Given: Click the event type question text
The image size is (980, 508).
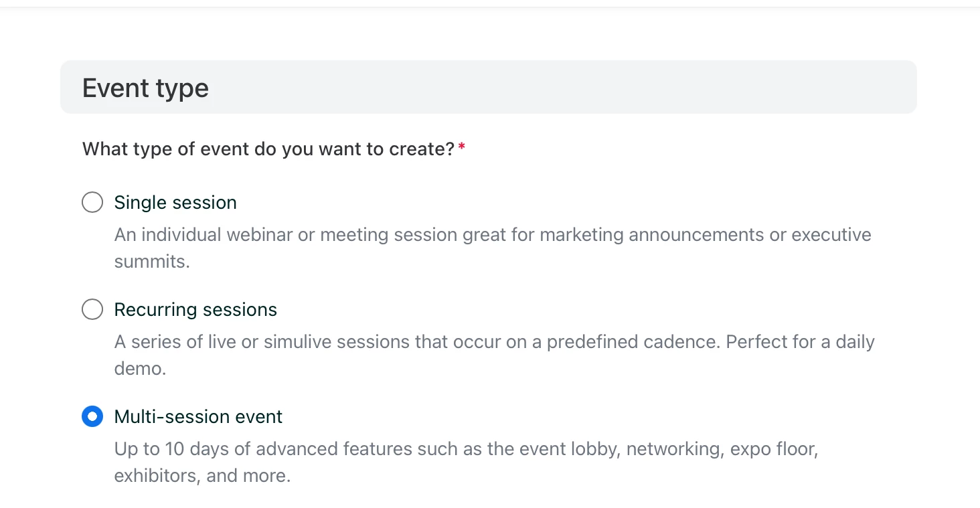Looking at the screenshot, I should click(x=268, y=149).
